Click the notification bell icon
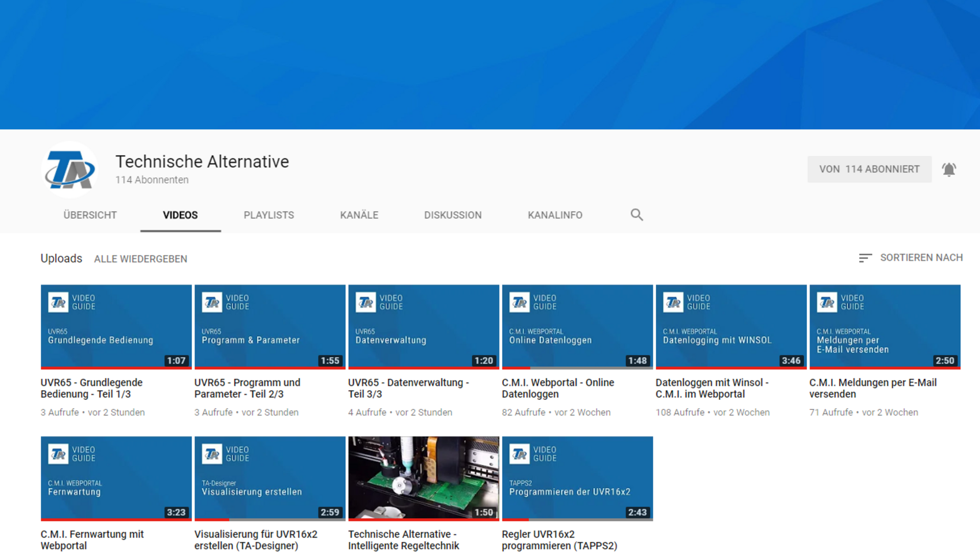The width and height of the screenshot is (980, 555). point(949,170)
